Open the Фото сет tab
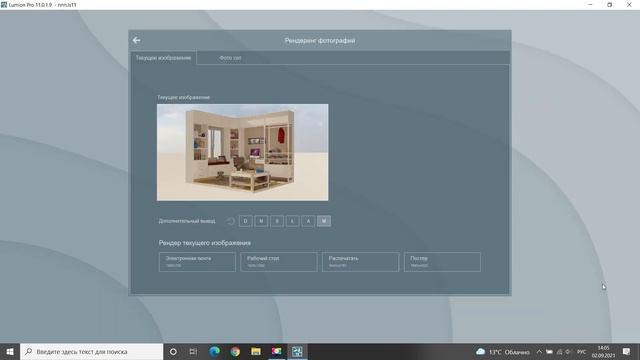 [230, 58]
